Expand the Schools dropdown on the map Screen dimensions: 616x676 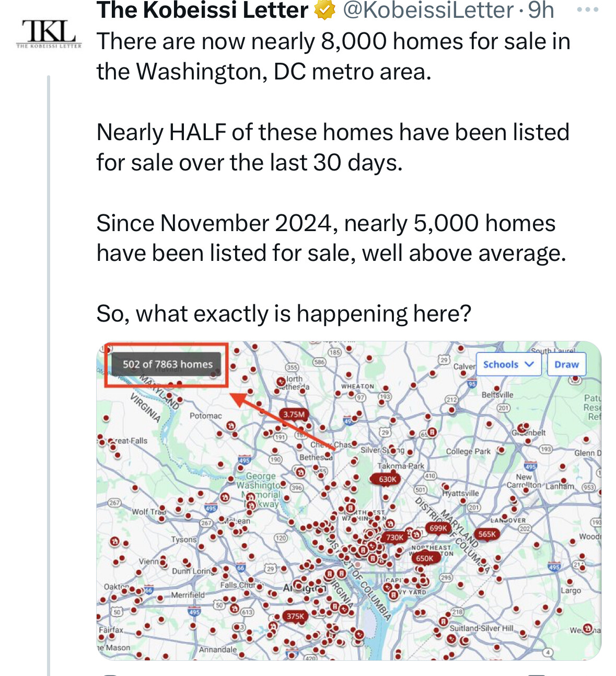[508, 364]
